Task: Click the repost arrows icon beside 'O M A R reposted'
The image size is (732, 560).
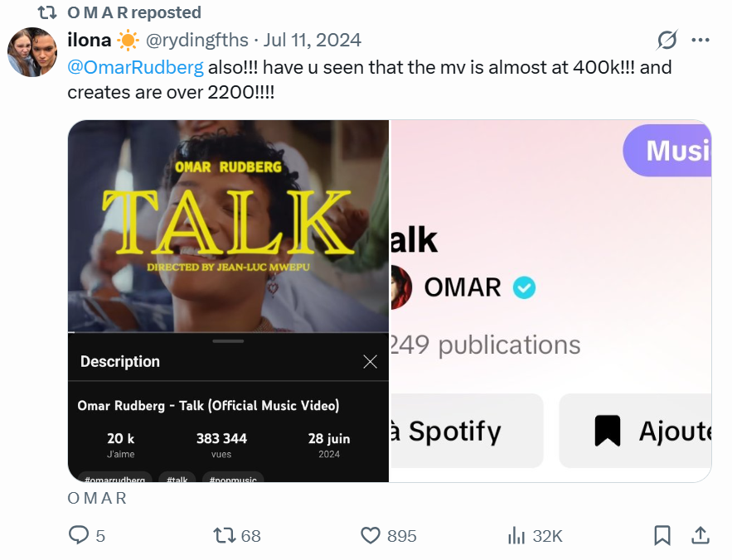Action: click(x=48, y=12)
